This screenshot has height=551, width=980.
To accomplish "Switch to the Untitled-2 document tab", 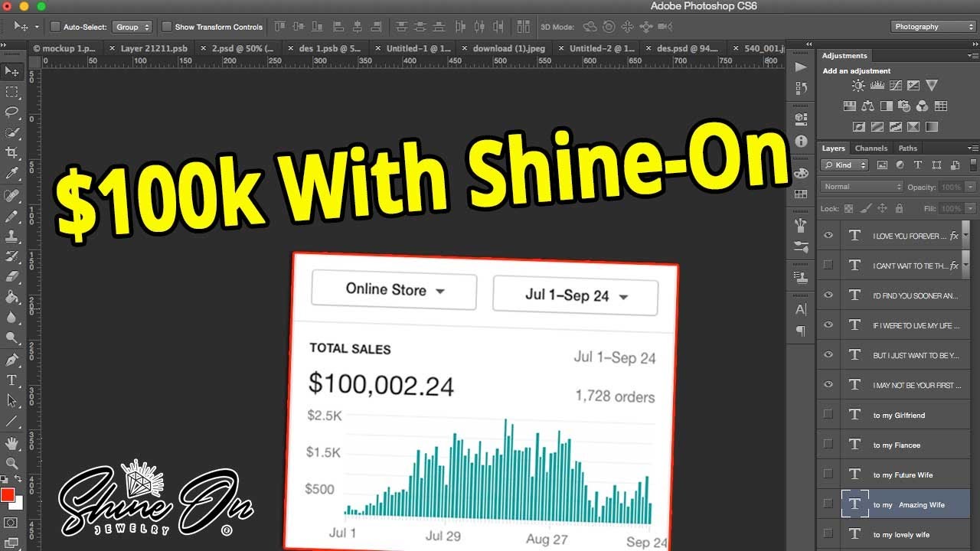I will (x=603, y=48).
